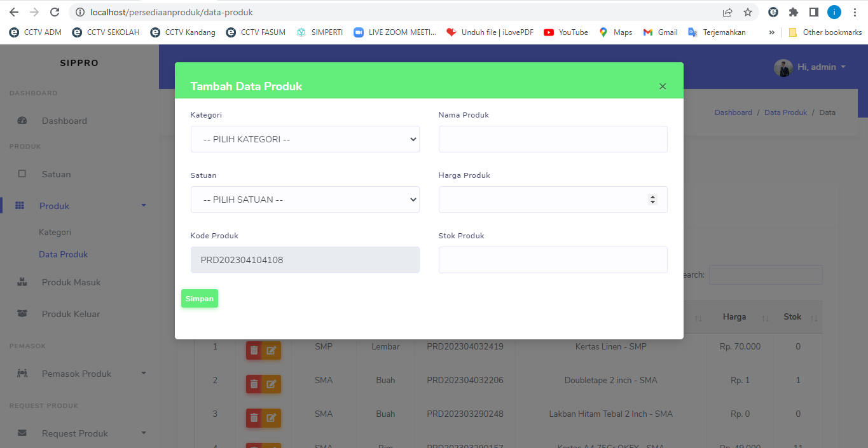Click the Dashboard compass icon in sidebar

22,120
